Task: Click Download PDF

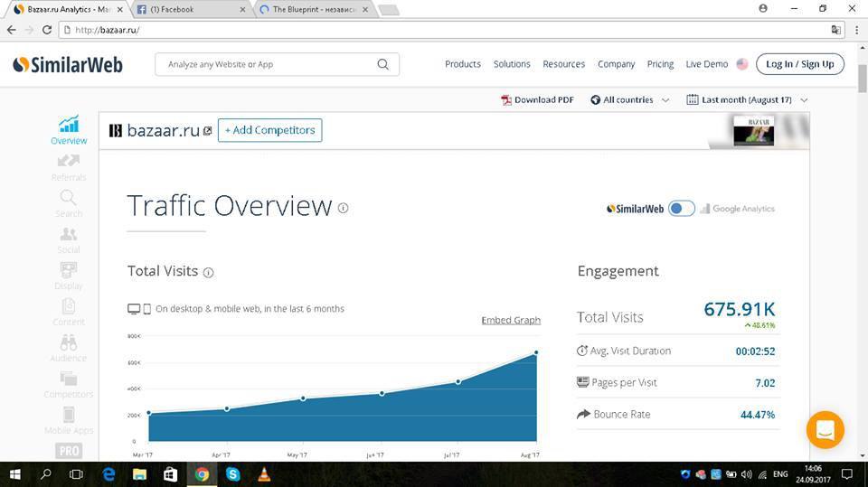Action: [537, 100]
